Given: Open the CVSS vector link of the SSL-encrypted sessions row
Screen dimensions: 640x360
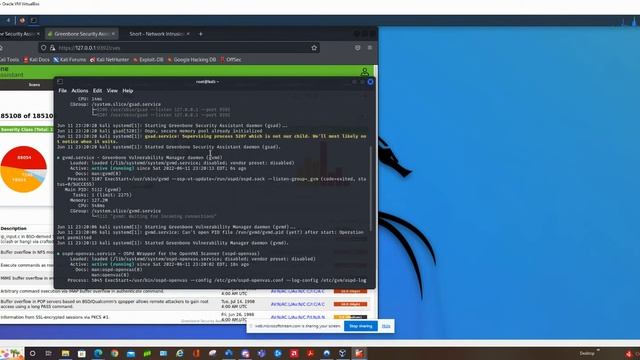Looking at the screenshot, I should tap(298, 317).
